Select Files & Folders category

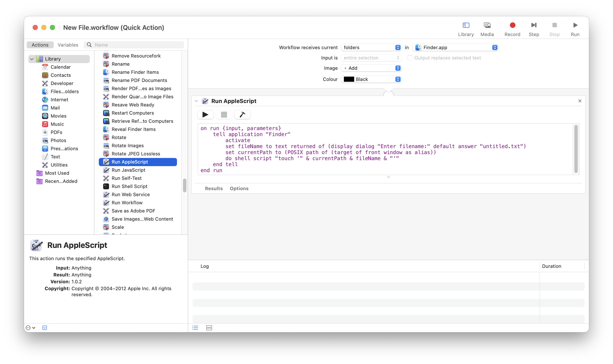coord(60,91)
